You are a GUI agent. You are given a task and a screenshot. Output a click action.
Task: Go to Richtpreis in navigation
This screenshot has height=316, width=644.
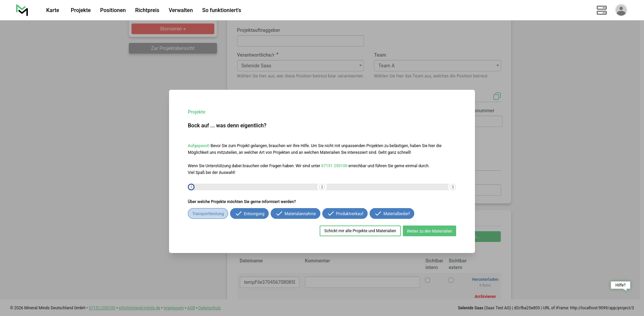coord(147,10)
